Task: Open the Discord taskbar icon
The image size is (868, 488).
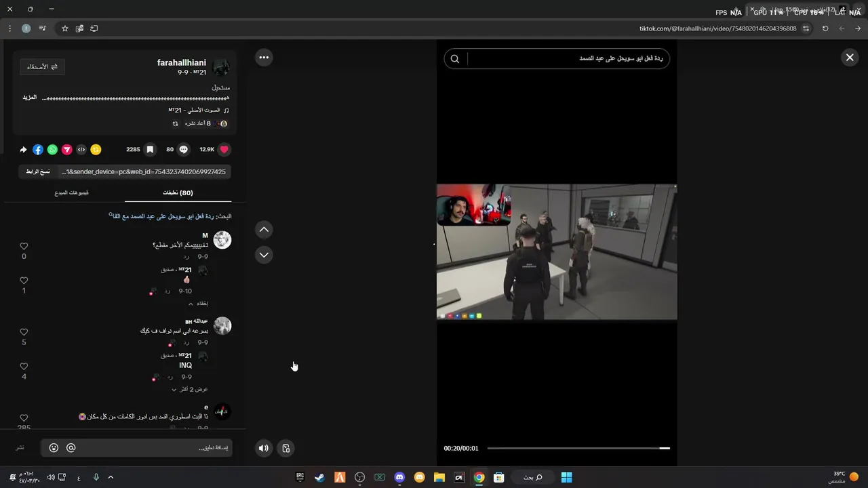Action: 399,477
